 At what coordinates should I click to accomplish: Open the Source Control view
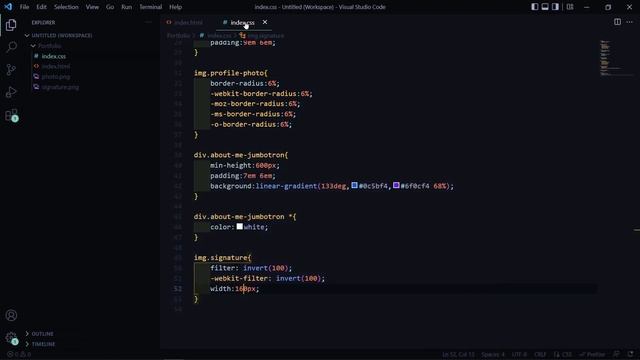[x=11, y=69]
